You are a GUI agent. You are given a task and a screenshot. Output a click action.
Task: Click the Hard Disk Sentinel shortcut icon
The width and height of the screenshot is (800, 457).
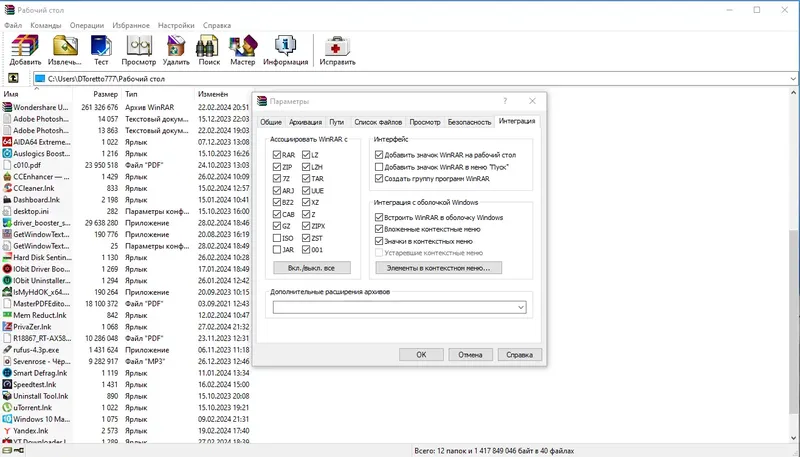tap(7, 258)
